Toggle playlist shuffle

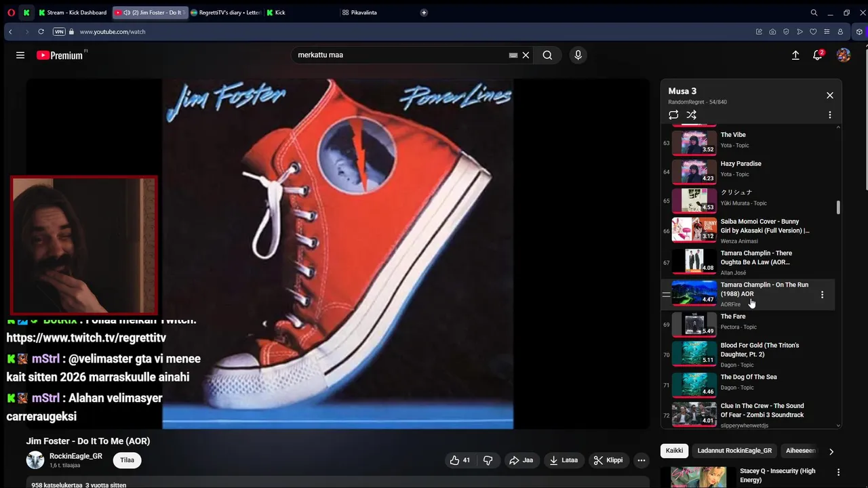click(692, 115)
